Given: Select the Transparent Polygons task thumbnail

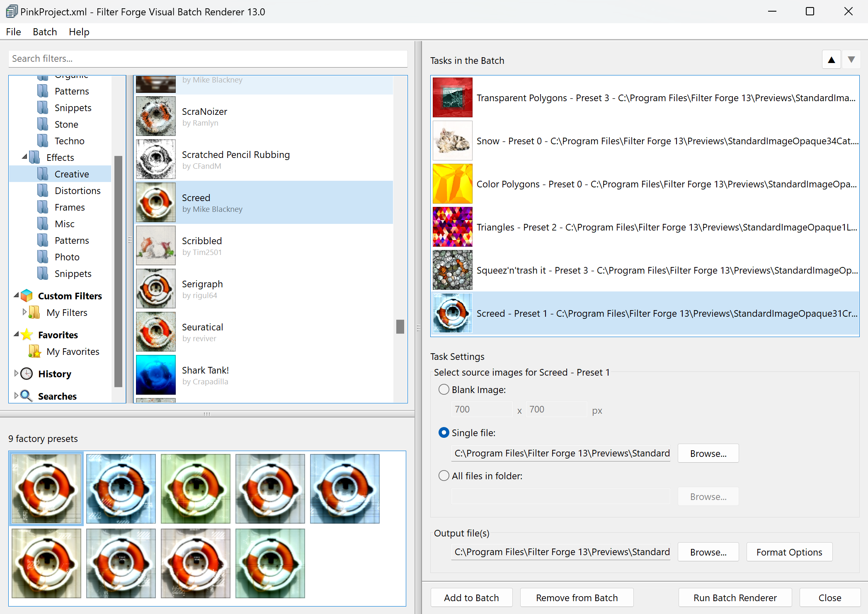Looking at the screenshot, I should [453, 97].
